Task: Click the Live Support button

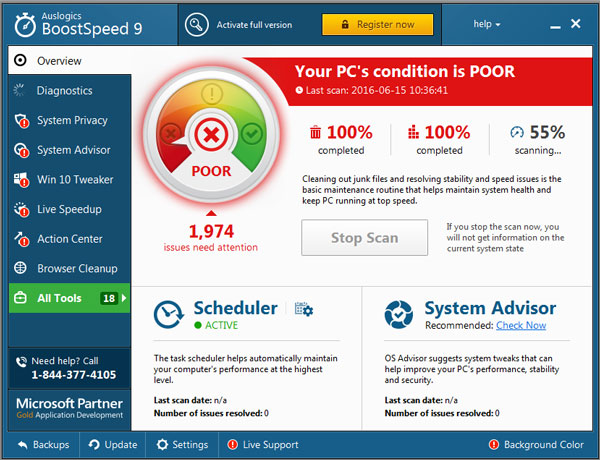Action: (262, 445)
